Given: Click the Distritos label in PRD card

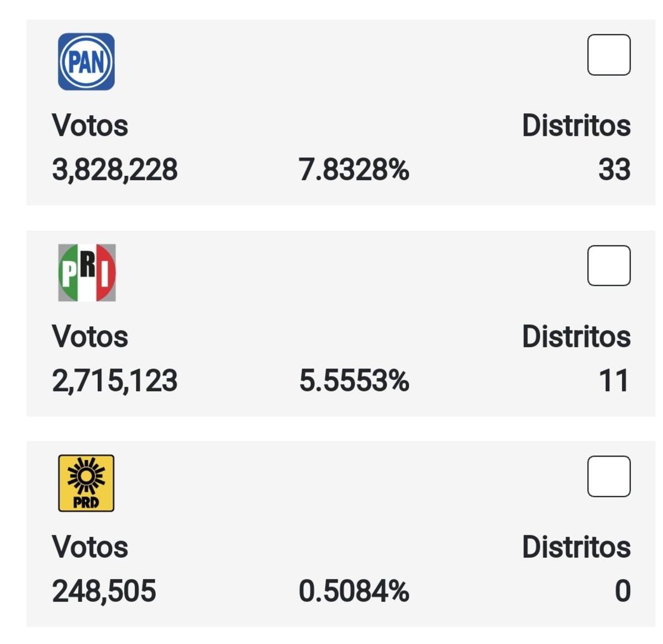Looking at the screenshot, I should point(576,547).
